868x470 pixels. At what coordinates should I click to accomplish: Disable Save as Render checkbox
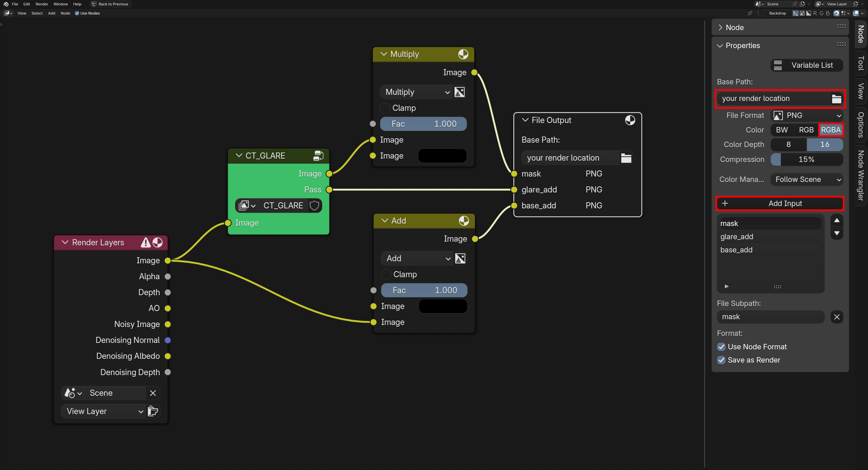721,360
